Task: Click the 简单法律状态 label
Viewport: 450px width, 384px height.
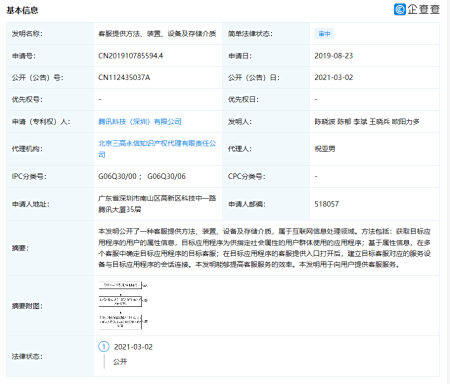Action: coord(250,34)
